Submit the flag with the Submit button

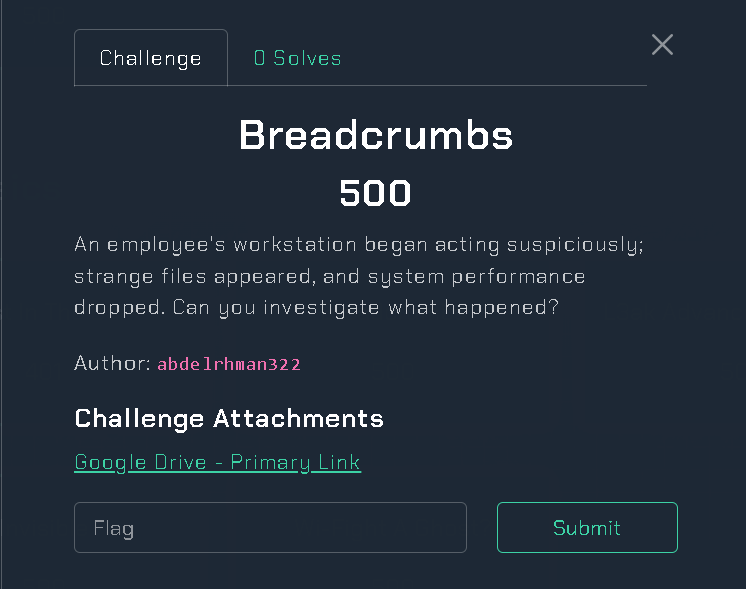coord(587,528)
